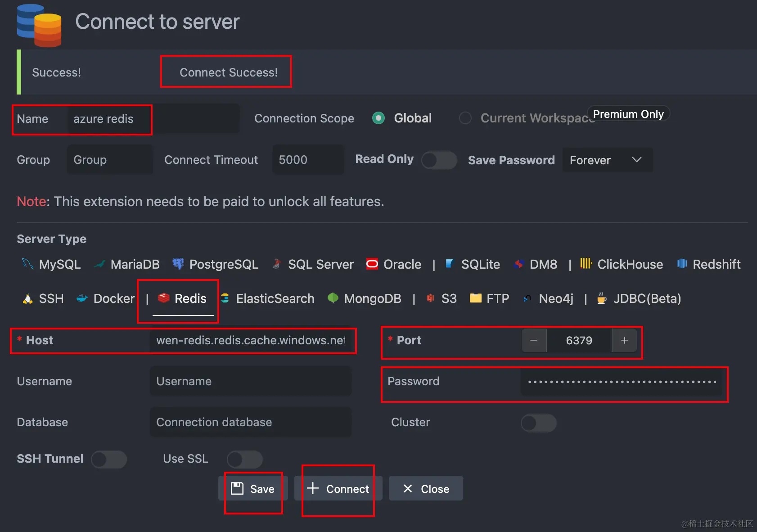Select the SSH penguin icon
Image resolution: width=757 pixels, height=532 pixels.
coord(28,298)
